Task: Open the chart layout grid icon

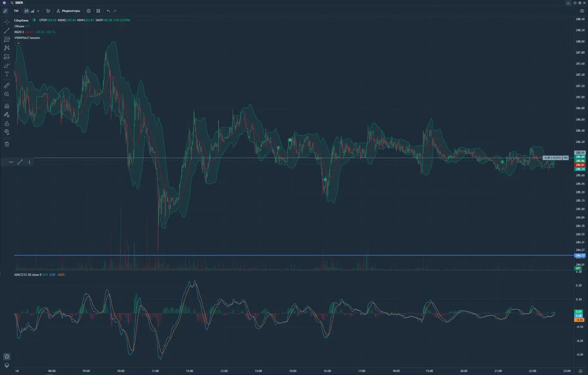Action: click(x=98, y=11)
